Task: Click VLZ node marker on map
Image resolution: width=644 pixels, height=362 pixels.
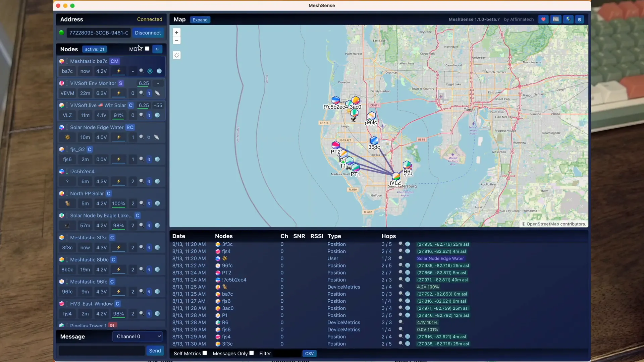Action: pyautogui.click(x=396, y=176)
